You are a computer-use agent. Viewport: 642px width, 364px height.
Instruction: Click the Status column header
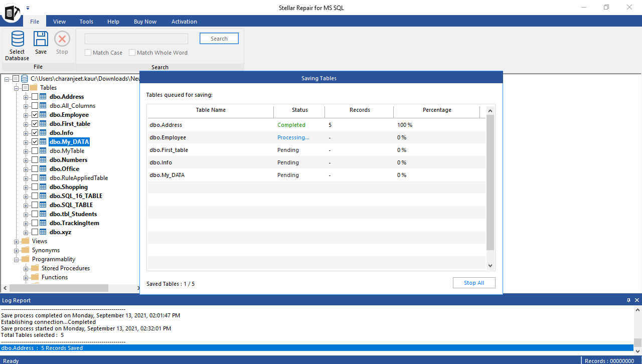coord(299,110)
